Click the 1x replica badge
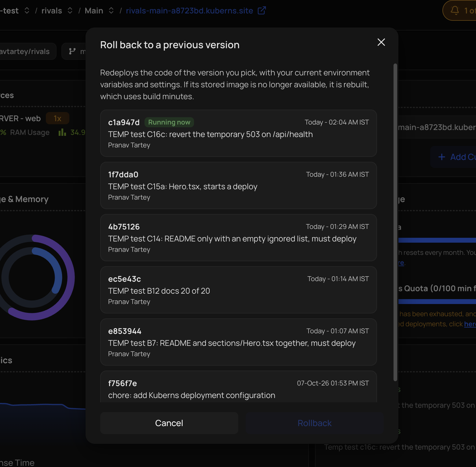 pos(57,118)
